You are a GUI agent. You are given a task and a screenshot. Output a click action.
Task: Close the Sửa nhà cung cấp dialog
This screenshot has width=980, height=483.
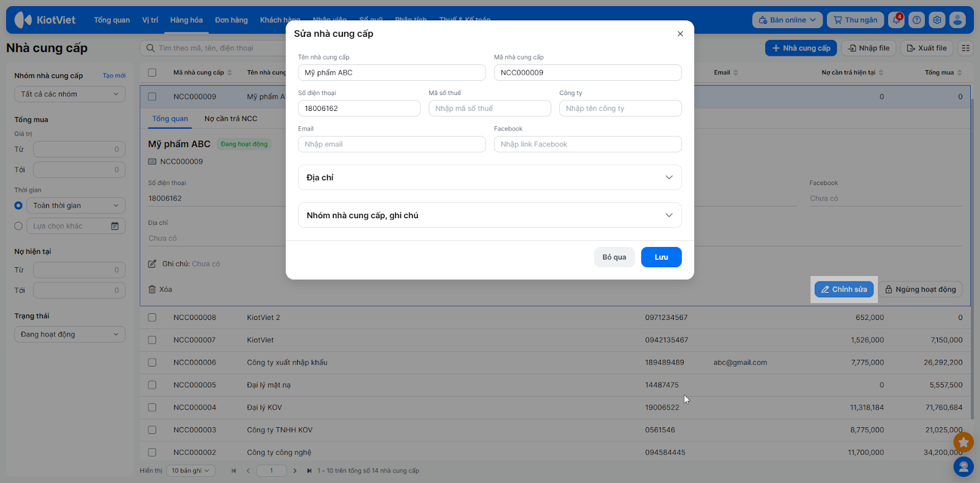click(x=680, y=34)
